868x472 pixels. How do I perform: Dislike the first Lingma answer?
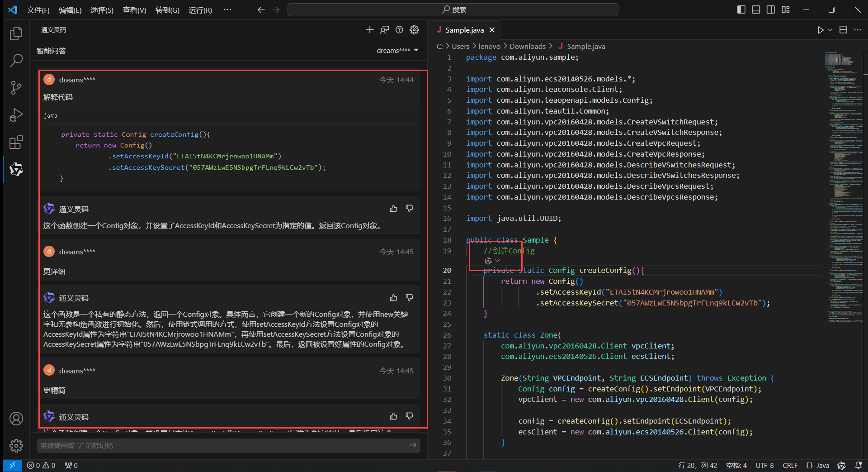(x=409, y=209)
